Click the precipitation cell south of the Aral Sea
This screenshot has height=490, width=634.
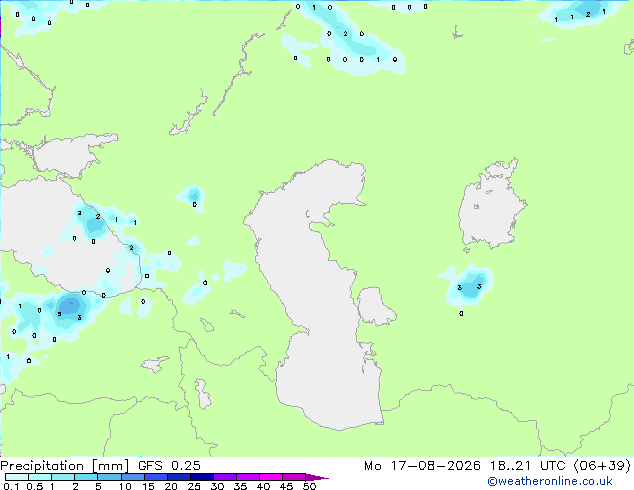(x=469, y=286)
